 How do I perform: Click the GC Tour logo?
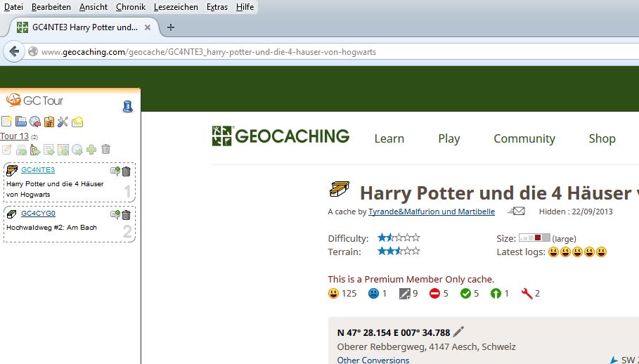[34, 100]
